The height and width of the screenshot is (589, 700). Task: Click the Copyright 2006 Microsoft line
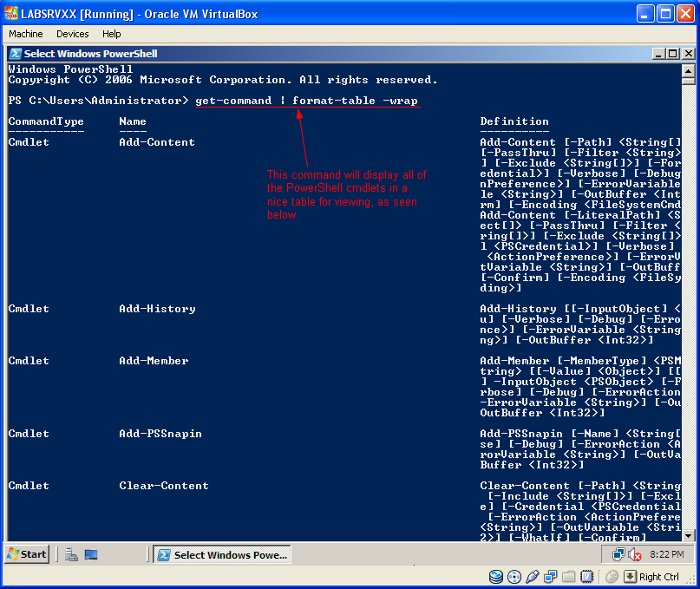pos(223,80)
